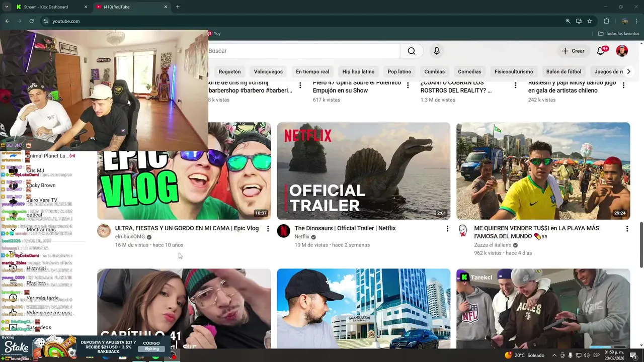
Task: Open the taskbar volume speaker icon
Action: pos(587,355)
